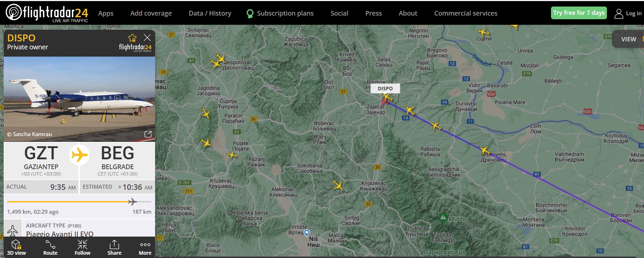Select the DISPO aircraft label on map
Image resolution: width=644 pixels, height=258 pixels.
385,89
